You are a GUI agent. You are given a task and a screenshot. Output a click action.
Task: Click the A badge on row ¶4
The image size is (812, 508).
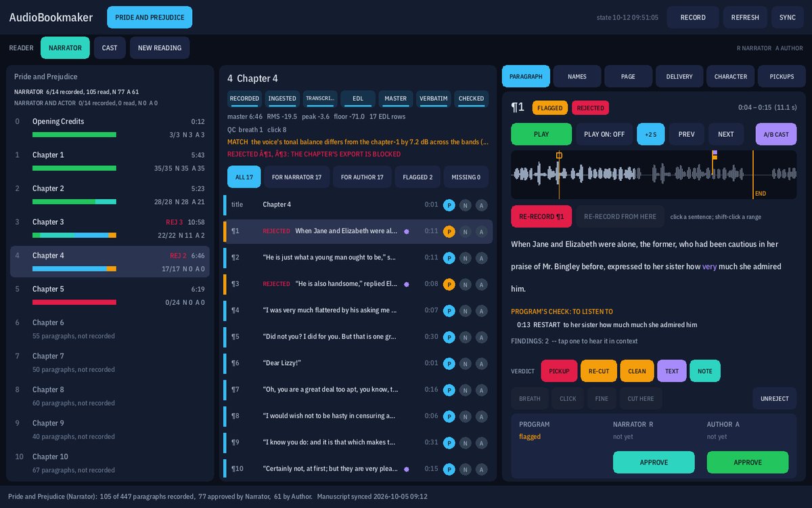click(481, 312)
